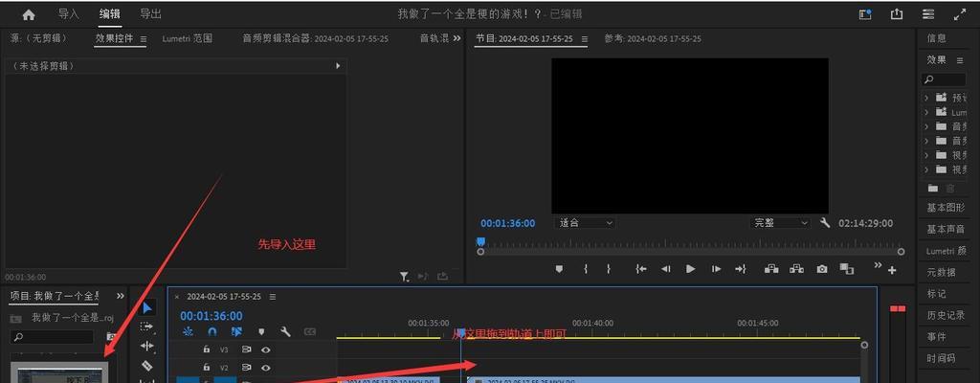Show hidden source panel tabs via »
The height and width of the screenshot is (383, 980).
pyautogui.click(x=457, y=38)
